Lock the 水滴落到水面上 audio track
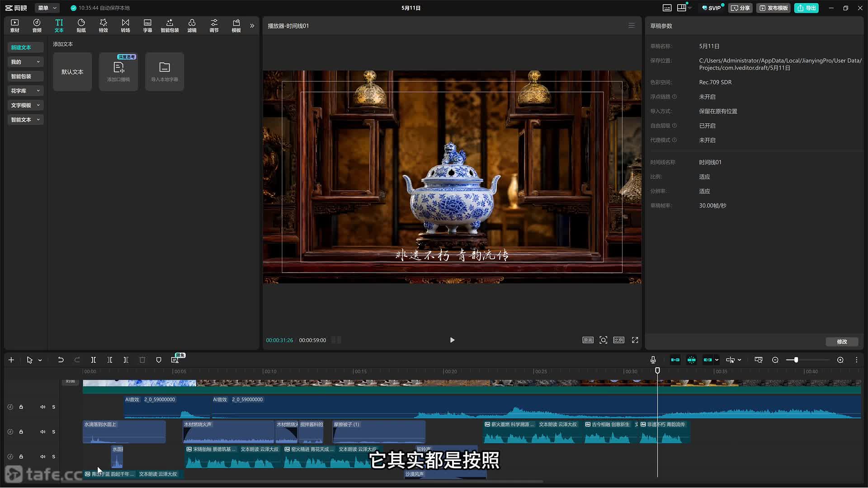This screenshot has height=488, width=868. tap(21, 432)
